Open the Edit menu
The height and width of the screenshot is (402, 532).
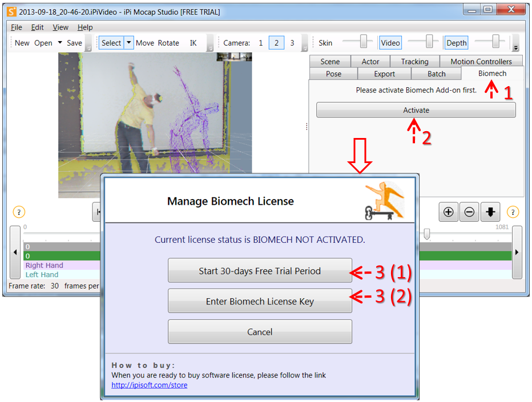point(37,27)
